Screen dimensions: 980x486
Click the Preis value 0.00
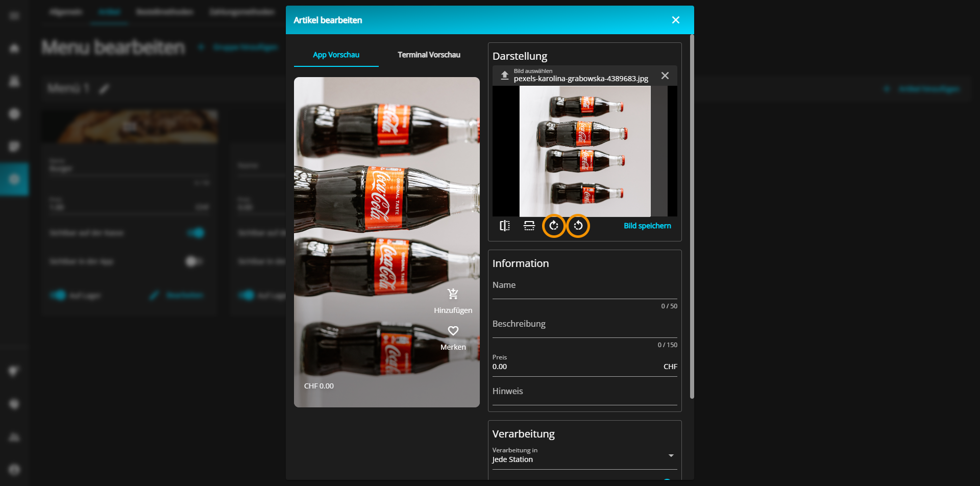point(500,367)
